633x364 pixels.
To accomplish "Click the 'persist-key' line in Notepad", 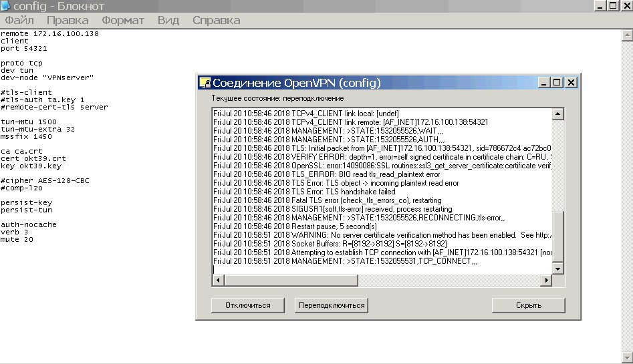I will [x=26, y=202].
